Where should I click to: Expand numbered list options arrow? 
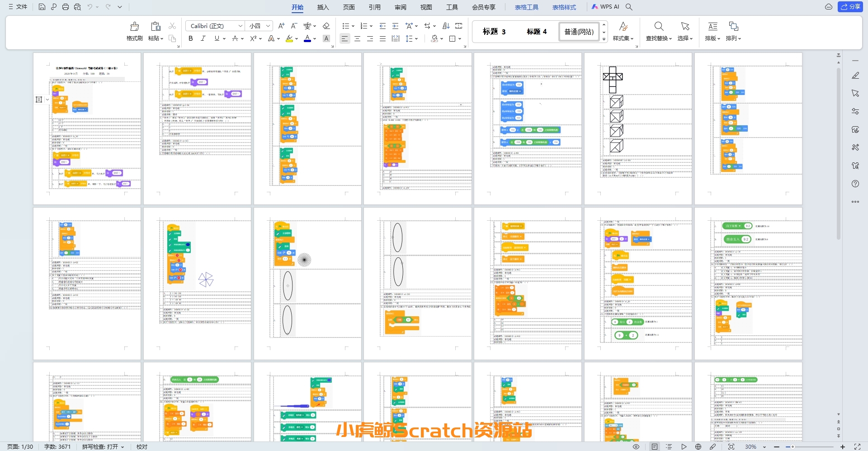pyautogui.click(x=371, y=26)
